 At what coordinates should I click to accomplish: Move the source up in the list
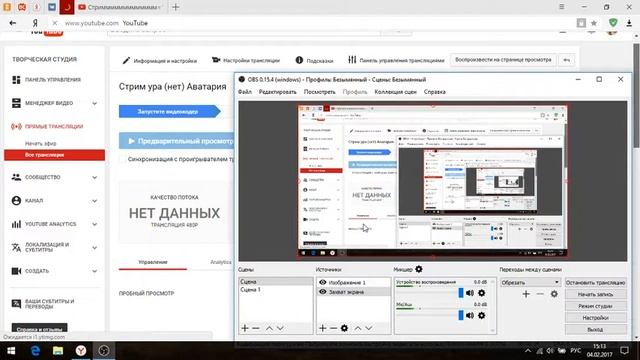pos(358,328)
